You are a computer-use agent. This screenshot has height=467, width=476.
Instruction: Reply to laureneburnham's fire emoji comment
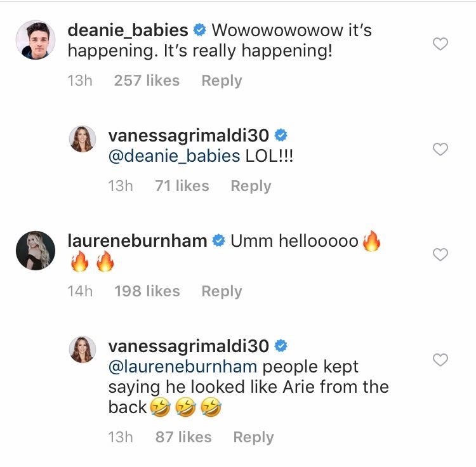(x=221, y=291)
